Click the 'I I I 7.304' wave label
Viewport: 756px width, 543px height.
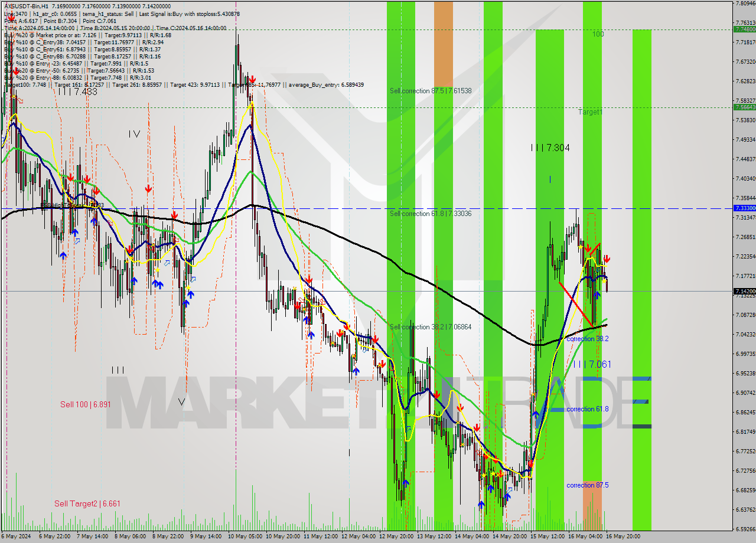coord(550,148)
